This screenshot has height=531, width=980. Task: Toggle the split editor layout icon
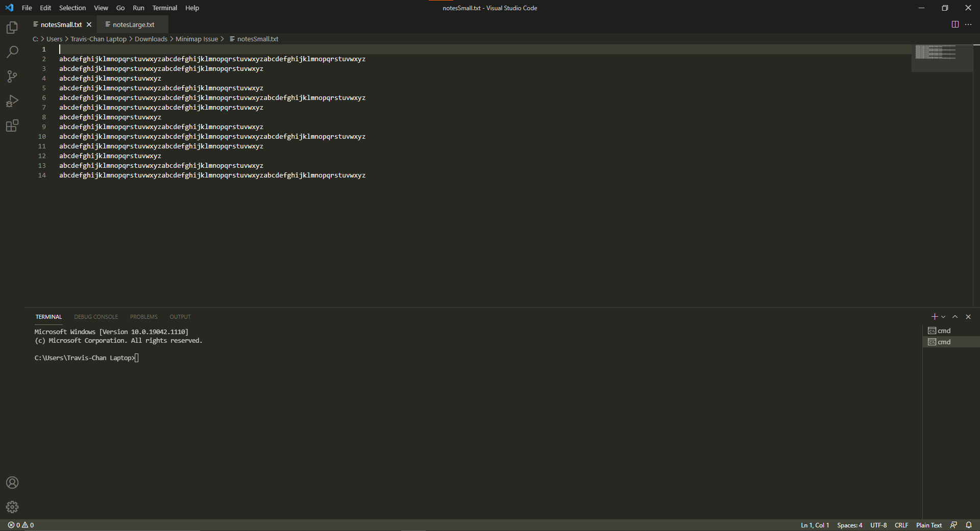pos(955,24)
